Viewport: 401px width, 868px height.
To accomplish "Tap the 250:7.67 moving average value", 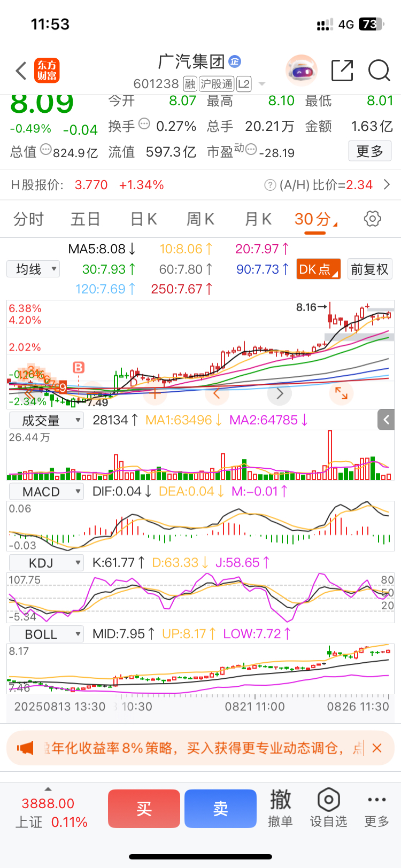I will pos(182,289).
